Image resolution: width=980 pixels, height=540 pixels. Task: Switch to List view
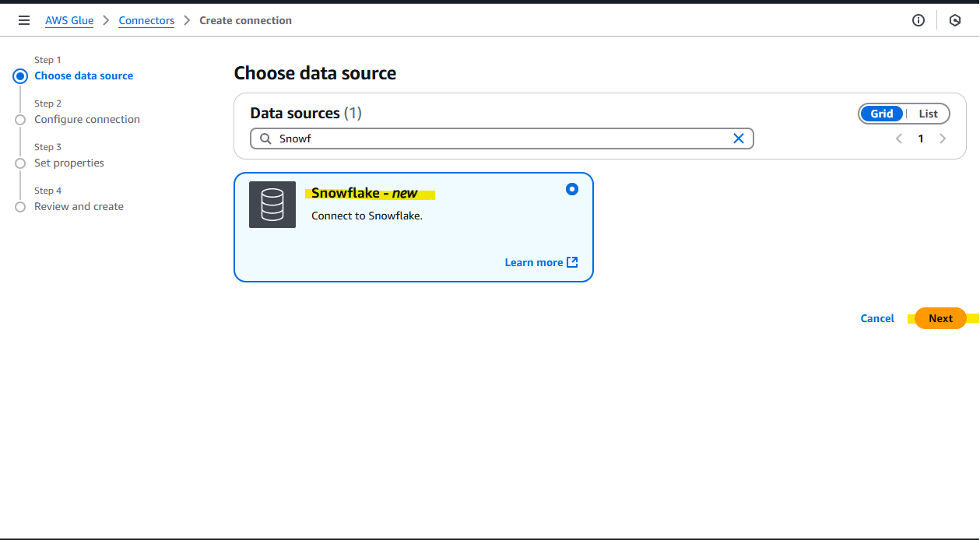click(x=928, y=114)
